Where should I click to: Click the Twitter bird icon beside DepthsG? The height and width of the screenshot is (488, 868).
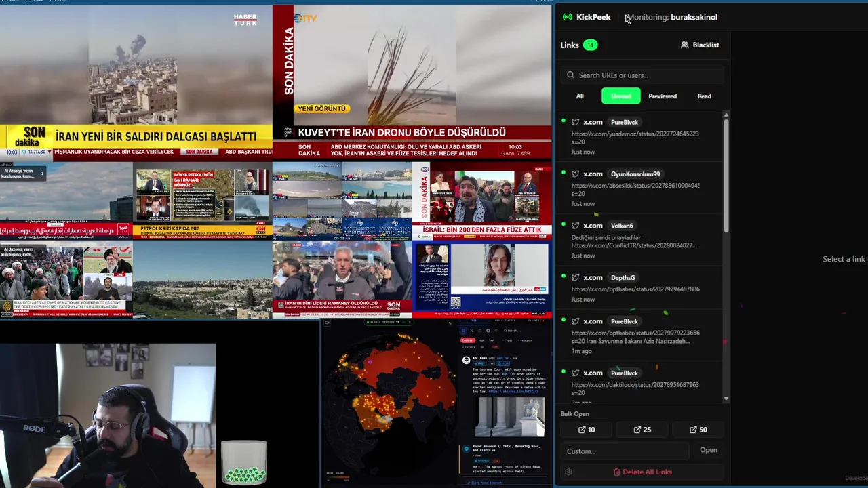coord(575,277)
